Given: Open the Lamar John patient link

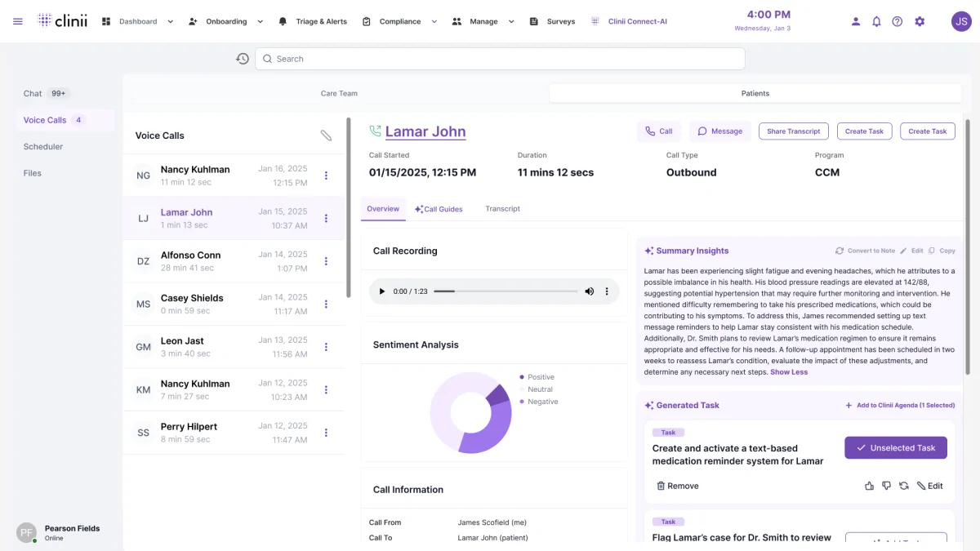Looking at the screenshot, I should pyautogui.click(x=425, y=131).
